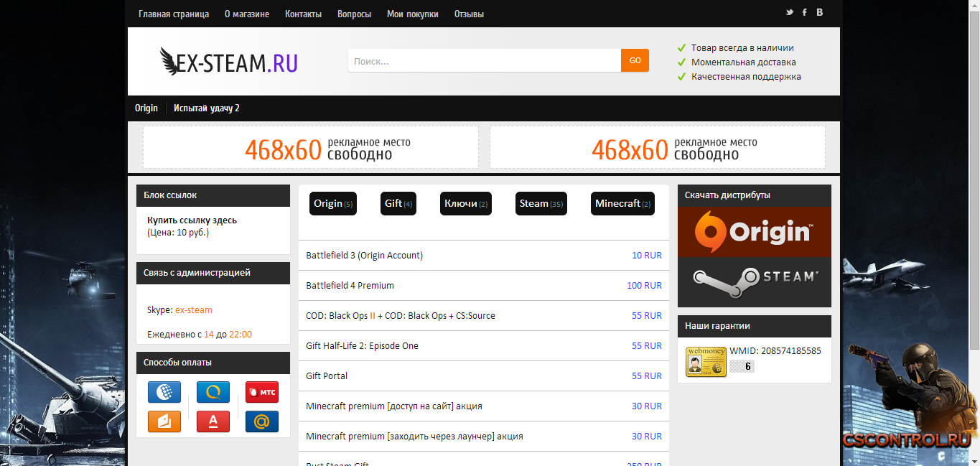
Task: Choose the Alfa-Bank payment icon
Action: click(213, 421)
